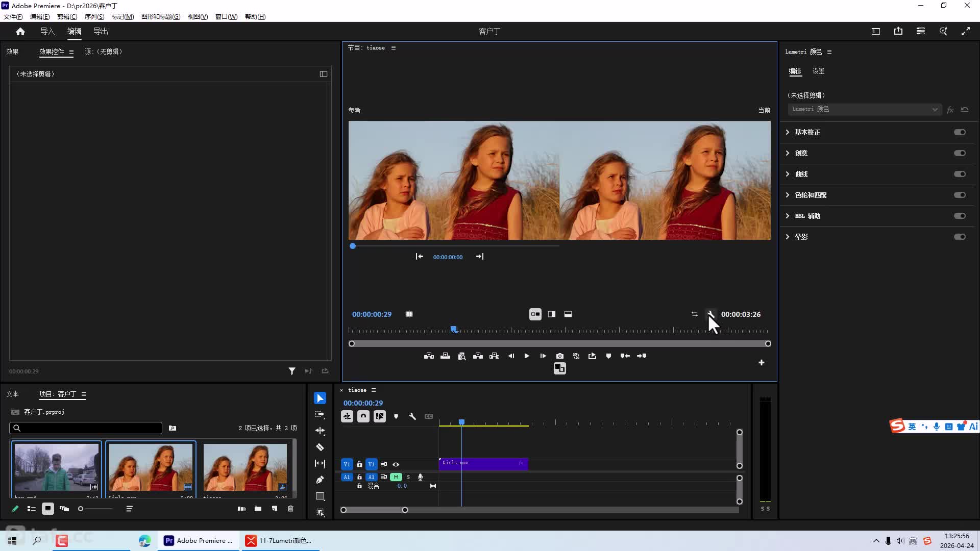This screenshot has width=980, height=551.
Task: Select the Rectangle tool
Action: click(320, 496)
